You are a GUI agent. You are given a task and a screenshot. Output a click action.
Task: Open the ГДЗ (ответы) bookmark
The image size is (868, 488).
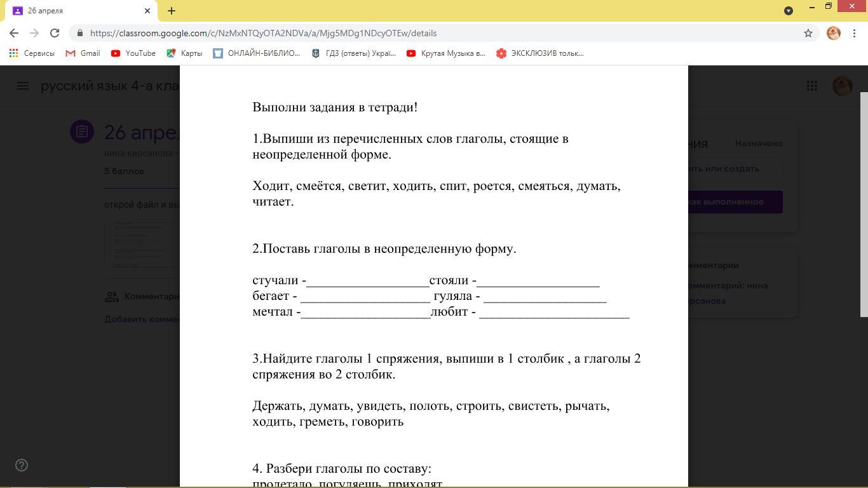click(353, 53)
